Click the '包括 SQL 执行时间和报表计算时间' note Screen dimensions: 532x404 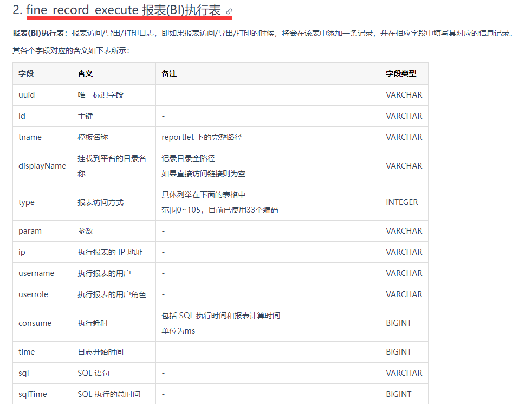(x=221, y=316)
